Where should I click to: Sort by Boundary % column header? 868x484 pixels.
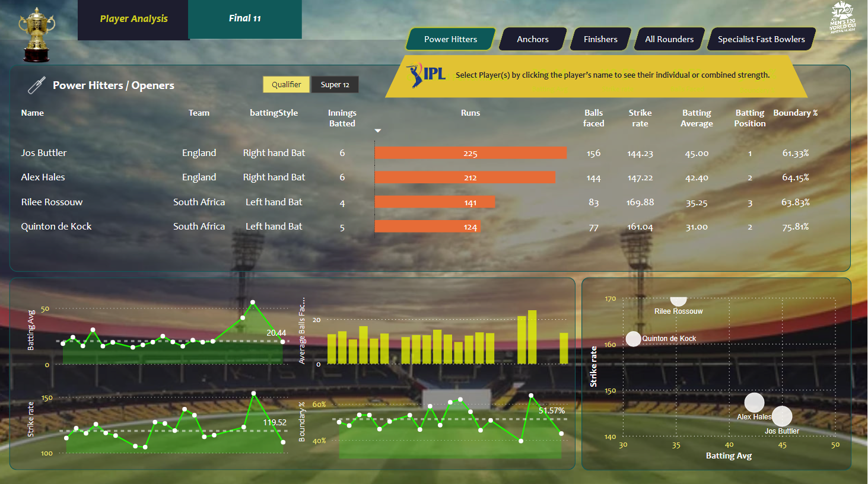795,113
